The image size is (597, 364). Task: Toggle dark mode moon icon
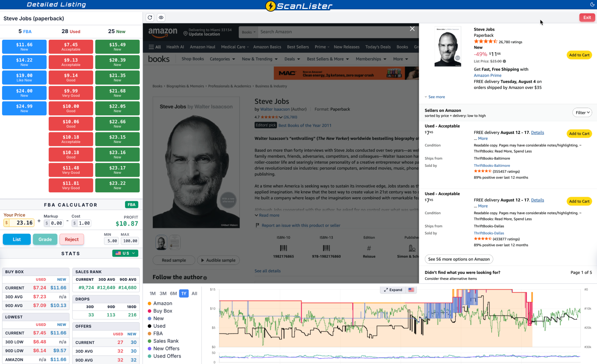coord(592,4)
